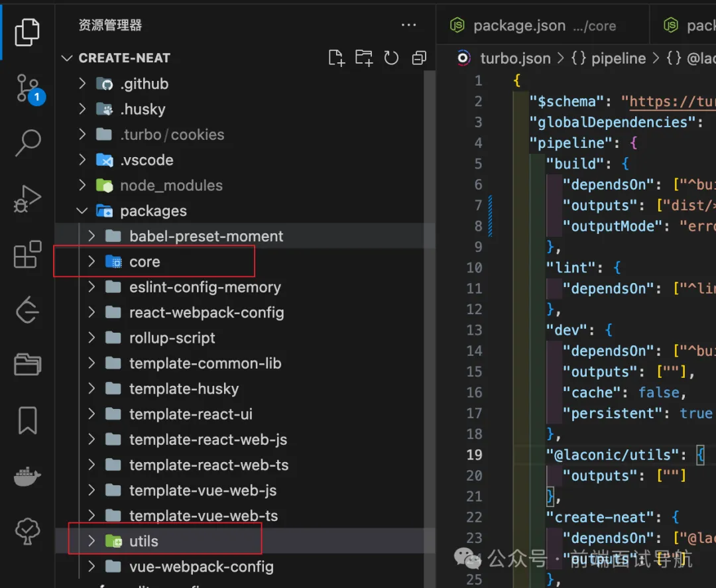Open the Run and Debug view
This screenshot has height=588, width=716.
[x=27, y=199]
